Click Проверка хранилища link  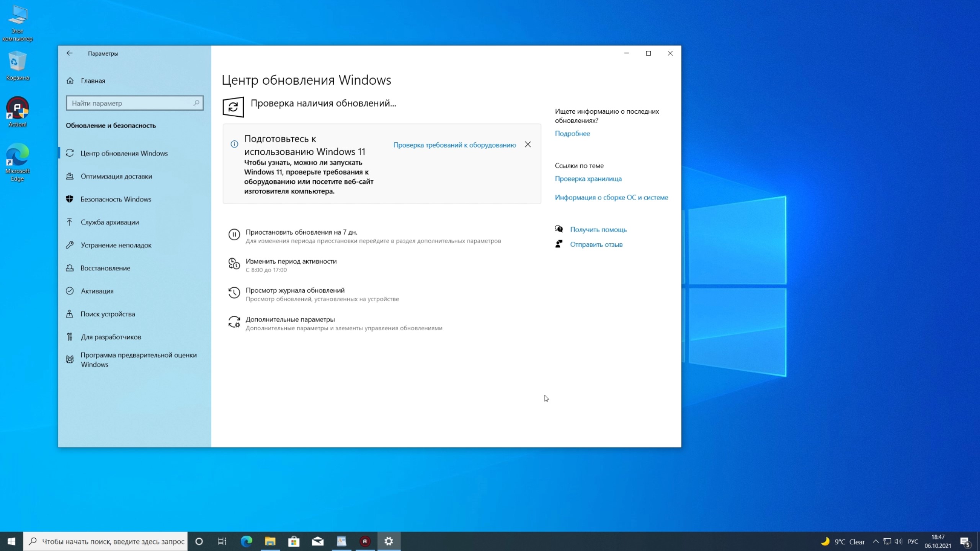tap(588, 179)
